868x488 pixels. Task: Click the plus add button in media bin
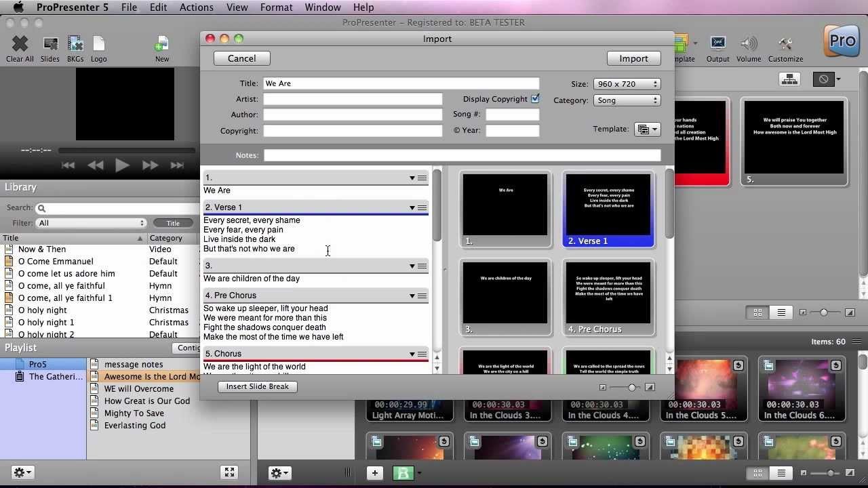[374, 473]
